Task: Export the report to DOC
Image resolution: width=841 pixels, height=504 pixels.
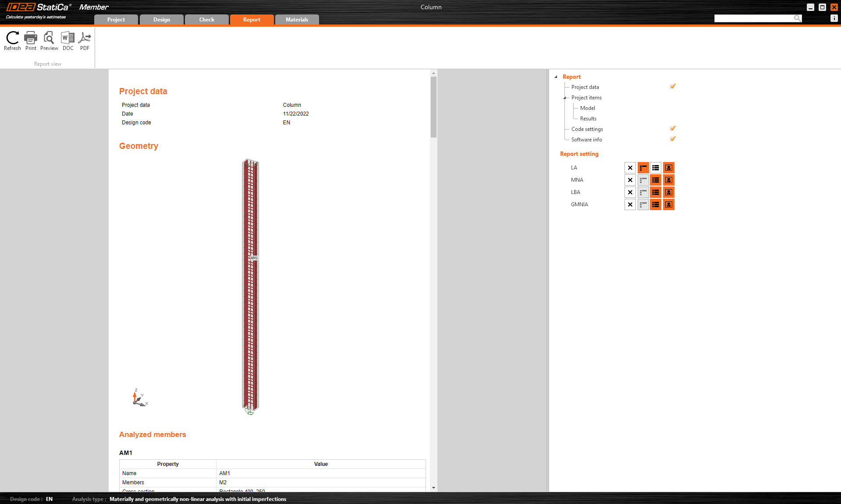Action: pyautogui.click(x=68, y=41)
